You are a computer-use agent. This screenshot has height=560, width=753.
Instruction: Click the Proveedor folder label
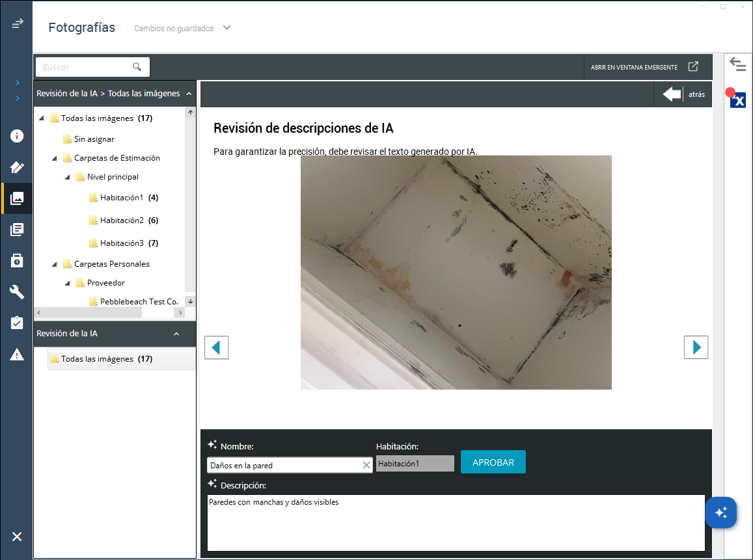point(106,283)
